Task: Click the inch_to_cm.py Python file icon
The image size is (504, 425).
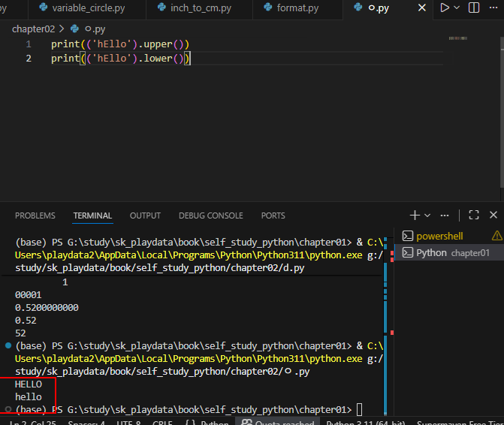Action: pos(161,7)
